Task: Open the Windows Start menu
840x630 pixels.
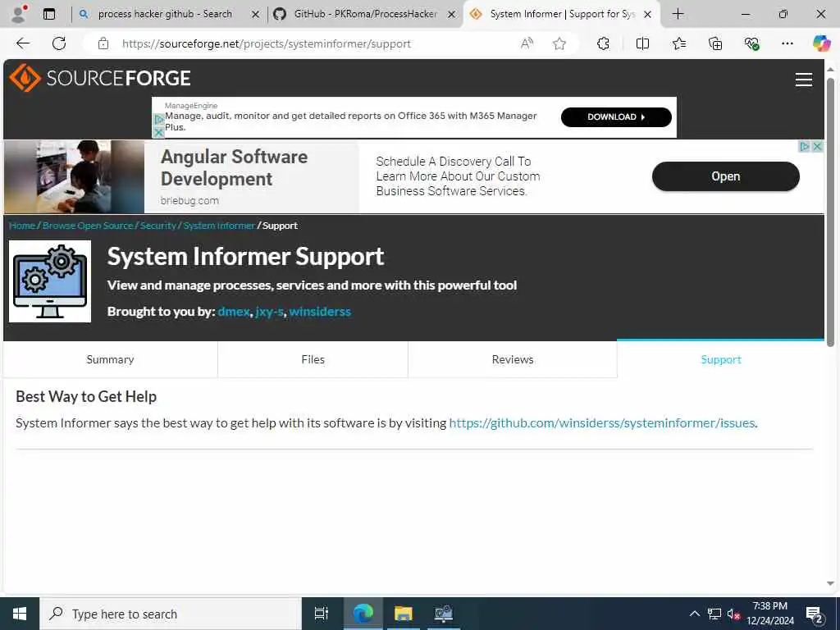Action: [x=20, y=614]
